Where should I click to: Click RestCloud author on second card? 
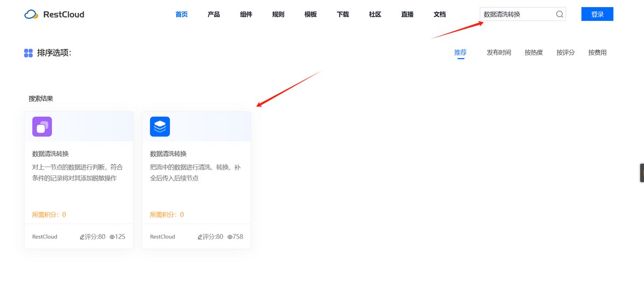click(162, 237)
